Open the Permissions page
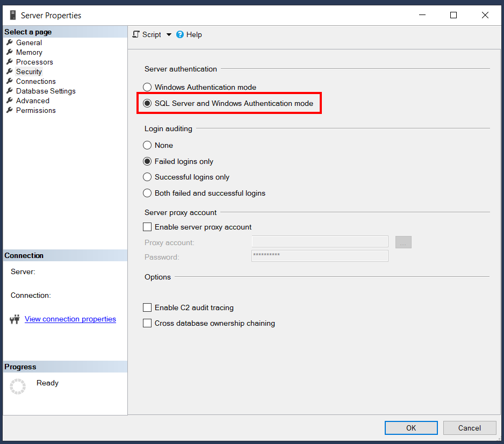The image size is (504, 444). [x=35, y=110]
